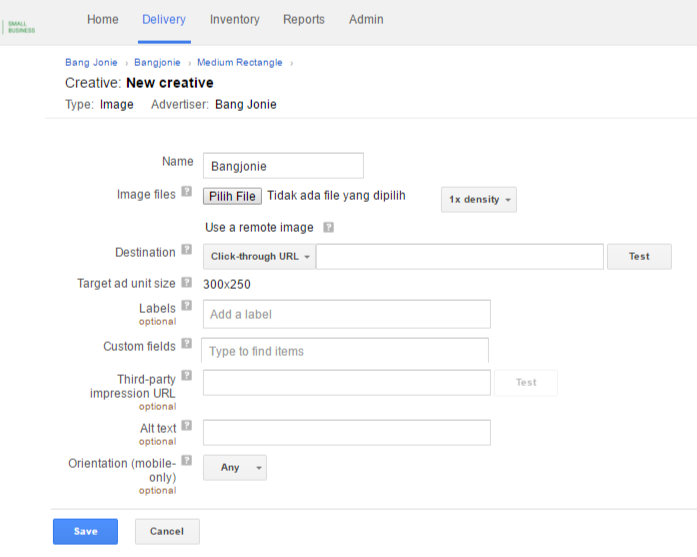Open the Reports tab

304,20
